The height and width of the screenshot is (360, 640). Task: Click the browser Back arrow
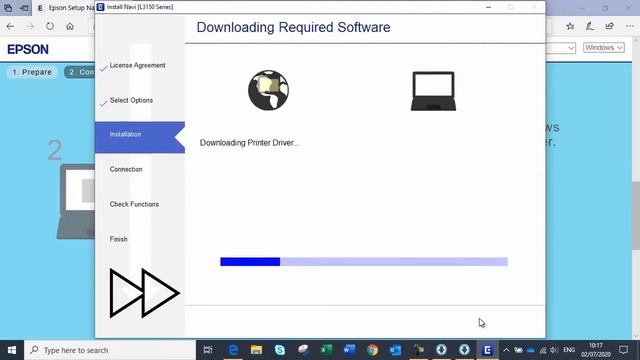pyautogui.click(x=10, y=26)
